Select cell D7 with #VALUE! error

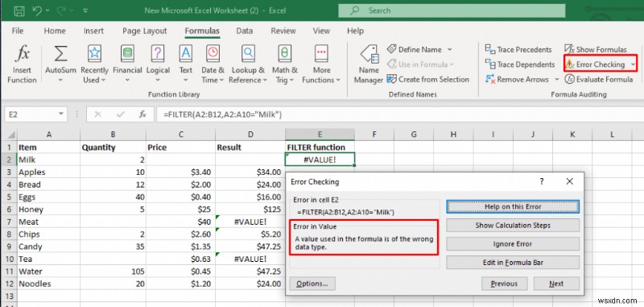250,222
